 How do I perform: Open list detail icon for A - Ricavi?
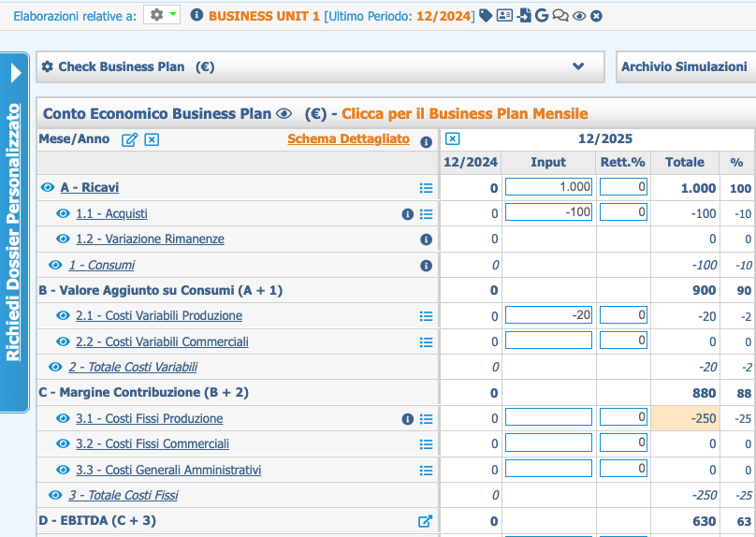426,188
